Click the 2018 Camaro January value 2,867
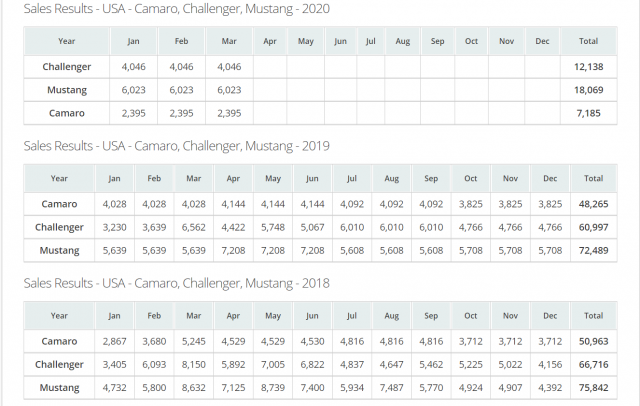This screenshot has width=640, height=406. (x=117, y=341)
